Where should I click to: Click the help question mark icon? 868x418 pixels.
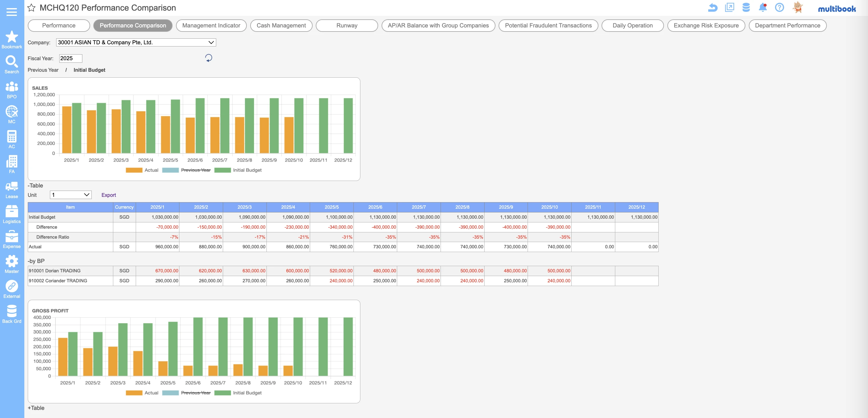coord(779,7)
